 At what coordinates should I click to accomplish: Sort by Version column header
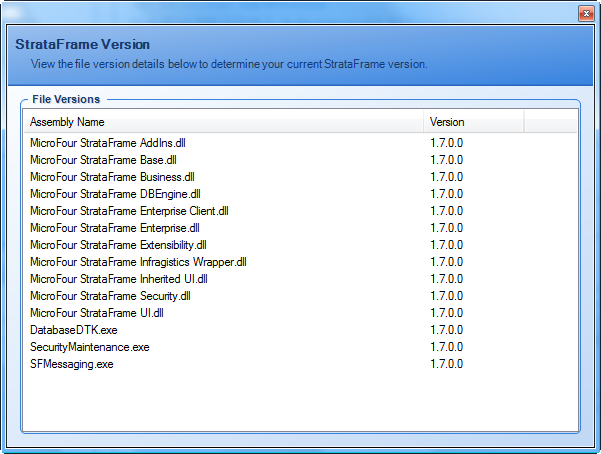point(473,122)
